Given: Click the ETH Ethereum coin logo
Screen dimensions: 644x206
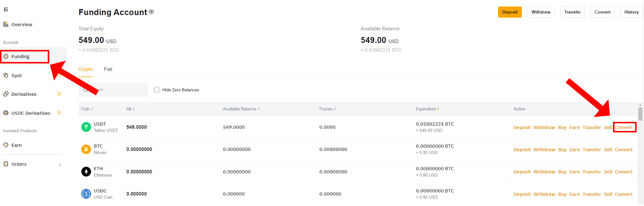Looking at the screenshot, I should click(x=86, y=172).
